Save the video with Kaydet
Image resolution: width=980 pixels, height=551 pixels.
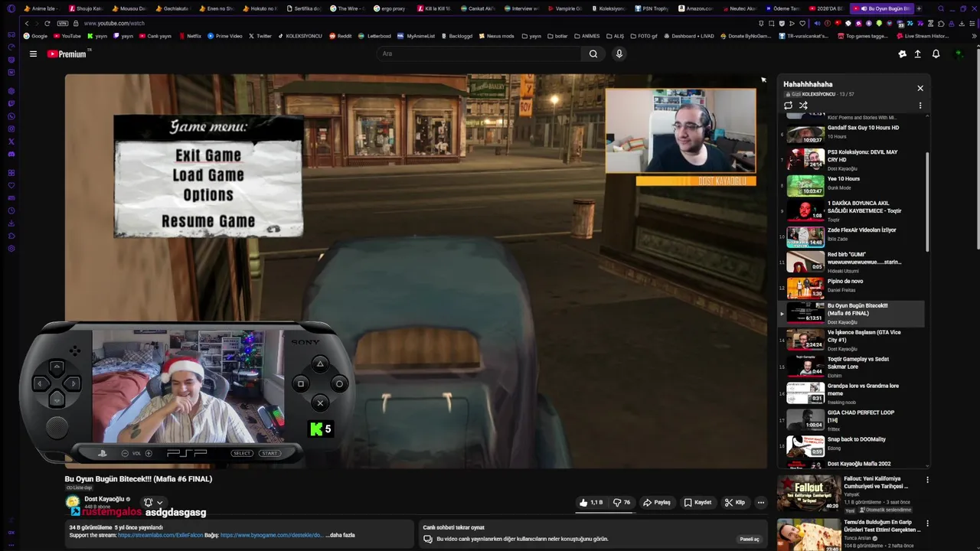pyautogui.click(x=697, y=503)
